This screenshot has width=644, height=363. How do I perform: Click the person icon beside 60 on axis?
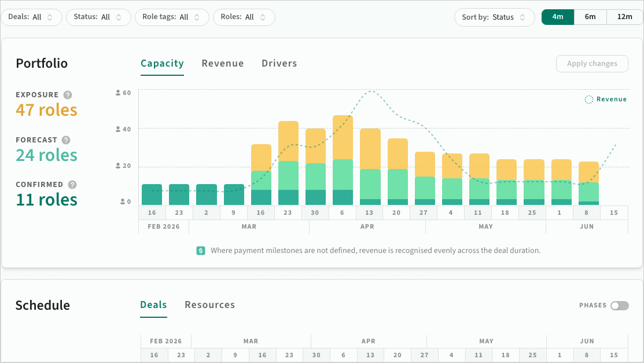point(118,93)
